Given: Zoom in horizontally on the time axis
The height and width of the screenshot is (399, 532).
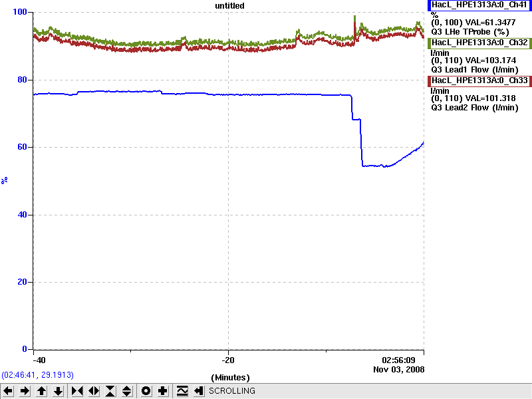Looking at the screenshot, I should tap(77, 391).
